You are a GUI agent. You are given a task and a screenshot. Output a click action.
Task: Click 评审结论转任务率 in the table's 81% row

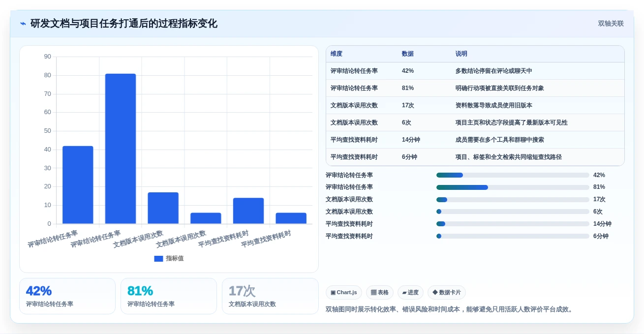[354, 88]
